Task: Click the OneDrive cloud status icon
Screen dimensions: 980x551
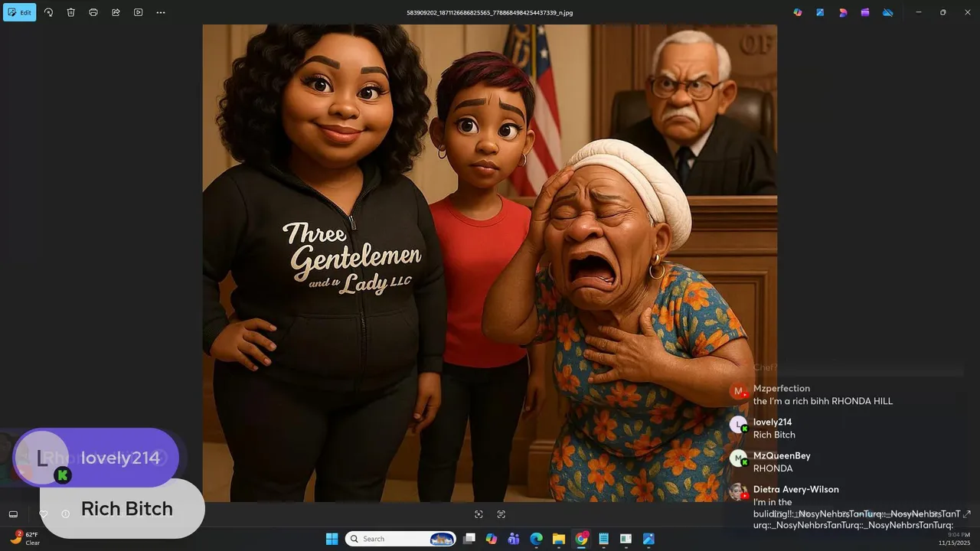Action: (888, 12)
